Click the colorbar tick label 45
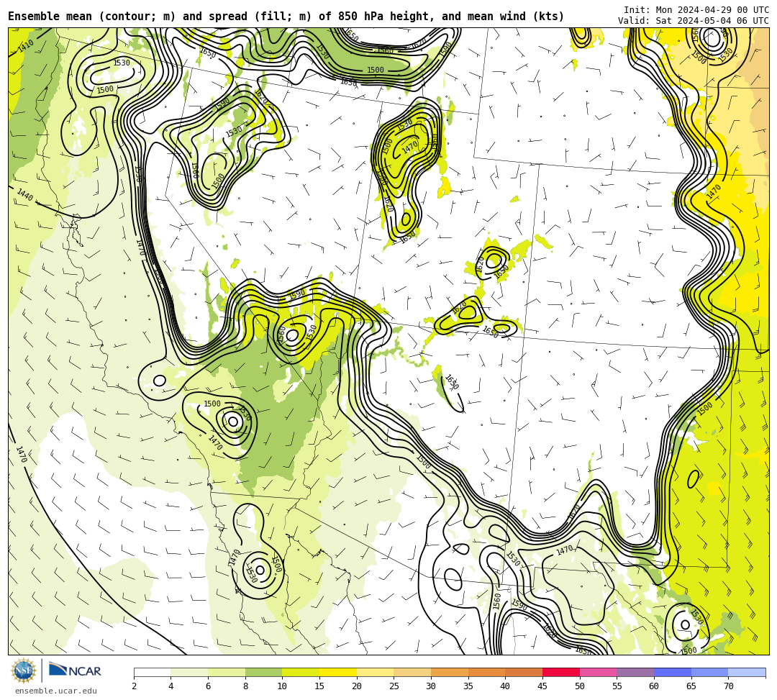777x700 pixels. click(x=542, y=686)
